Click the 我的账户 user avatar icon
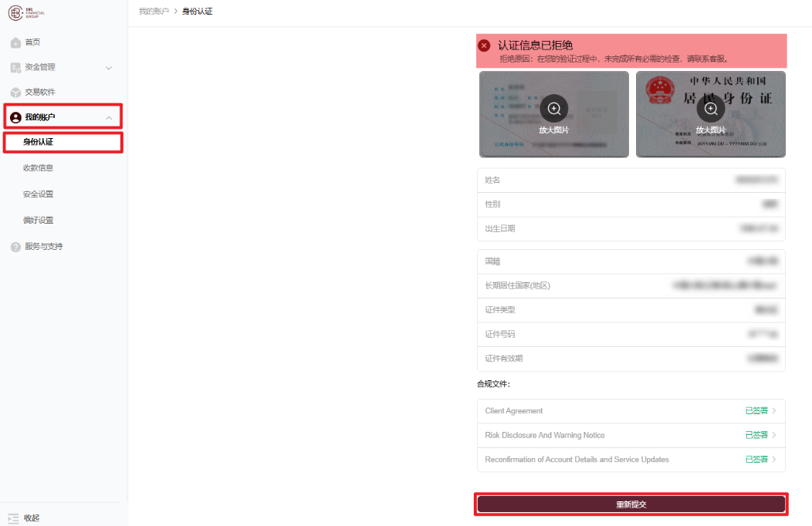This screenshot has width=812, height=526. (x=15, y=117)
